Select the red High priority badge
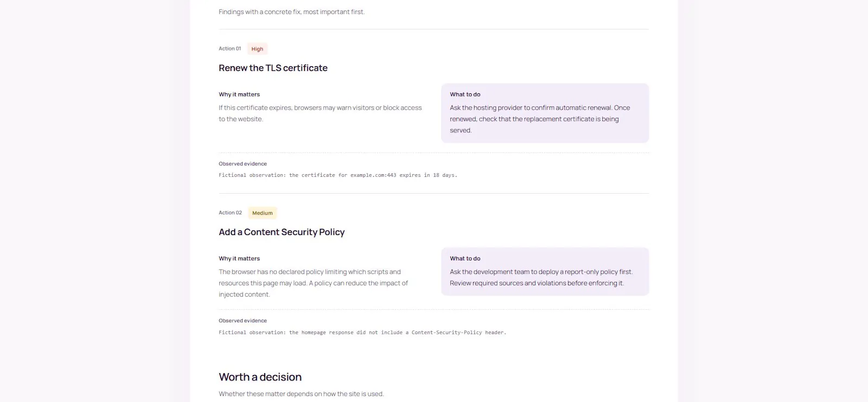 257,49
